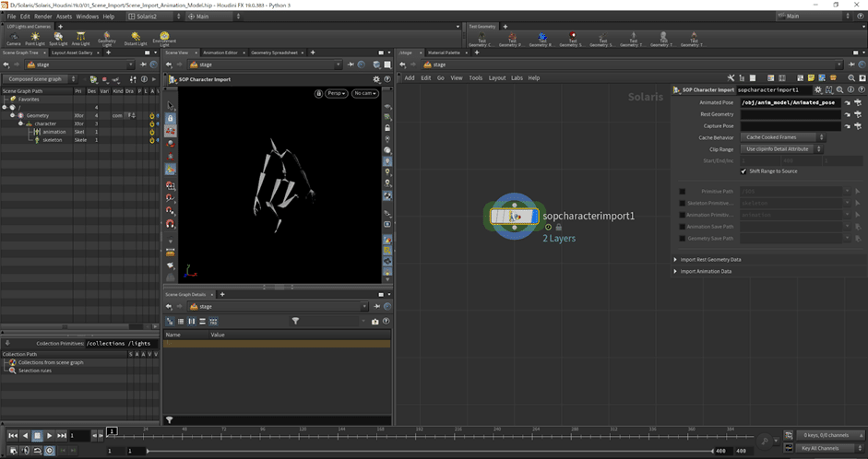Screen dimensions: 868x459
Task: Enable the Geometry Save Path checkbox
Action: (683, 239)
